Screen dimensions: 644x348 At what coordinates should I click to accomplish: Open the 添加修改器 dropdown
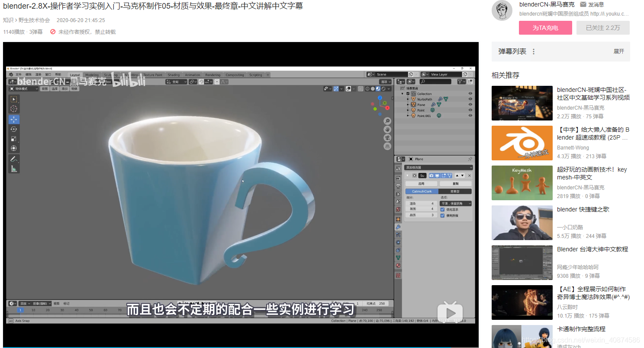coord(438,168)
